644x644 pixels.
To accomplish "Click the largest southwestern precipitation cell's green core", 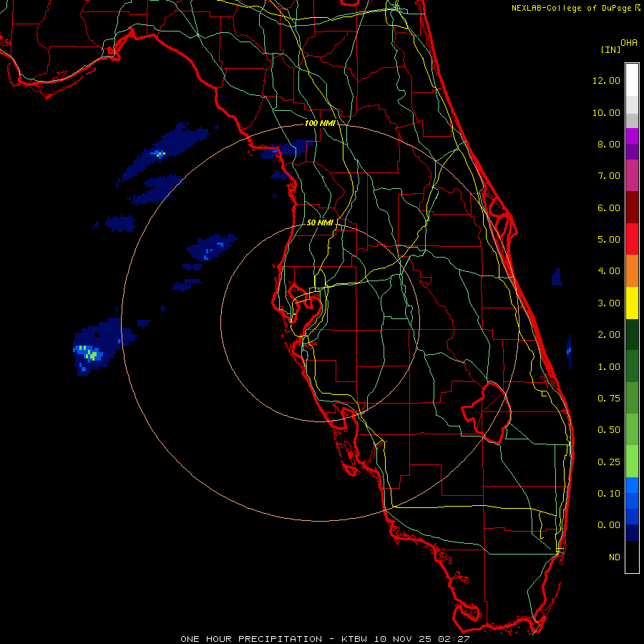I will pyautogui.click(x=92, y=354).
